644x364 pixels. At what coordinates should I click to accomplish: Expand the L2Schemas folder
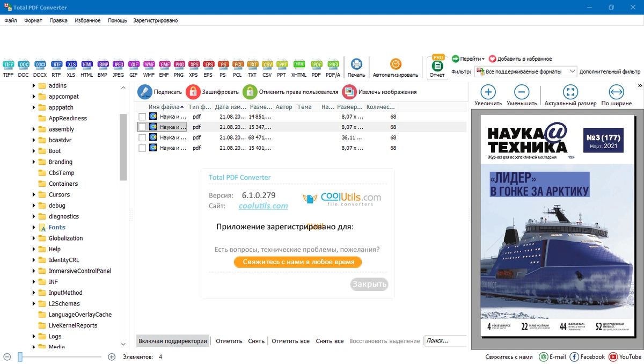pos(34,304)
